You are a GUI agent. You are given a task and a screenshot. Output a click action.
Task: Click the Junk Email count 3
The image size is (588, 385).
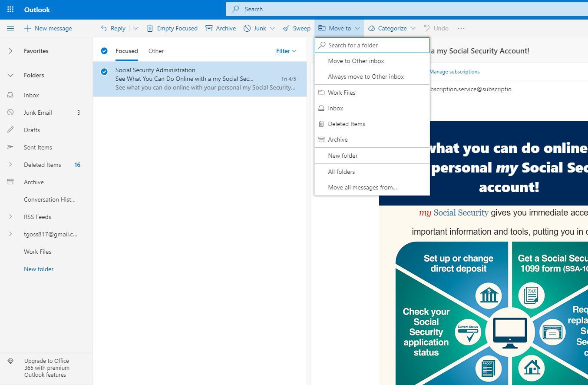click(79, 113)
